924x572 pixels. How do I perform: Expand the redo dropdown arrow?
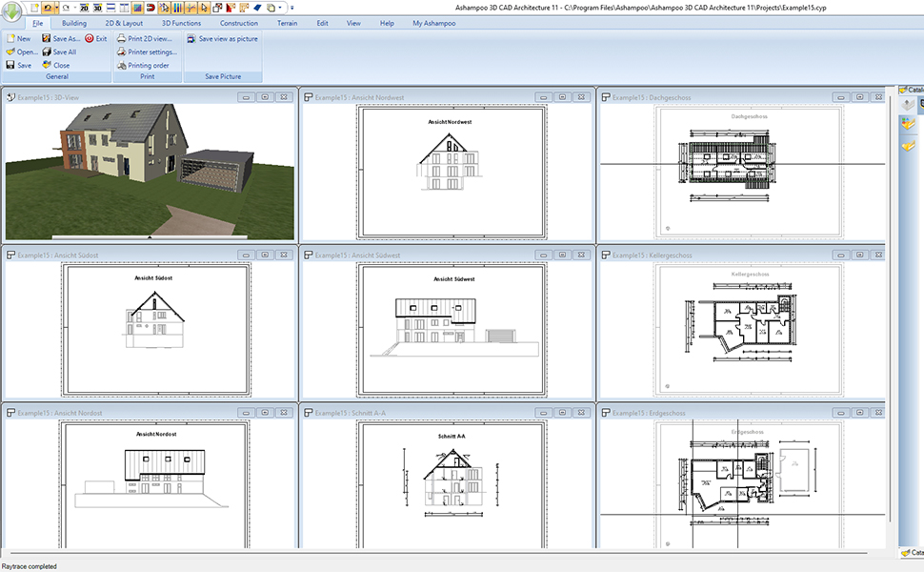click(x=72, y=8)
